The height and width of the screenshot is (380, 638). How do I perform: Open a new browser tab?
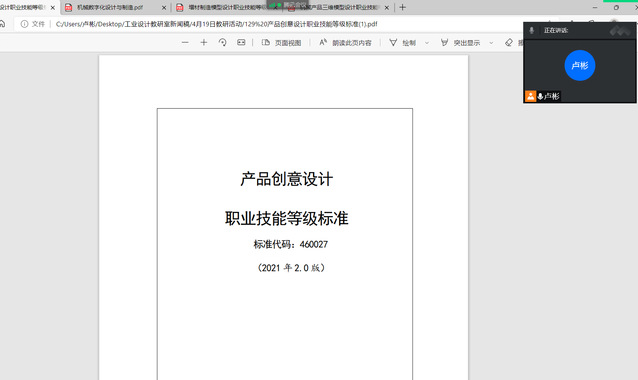point(402,7)
